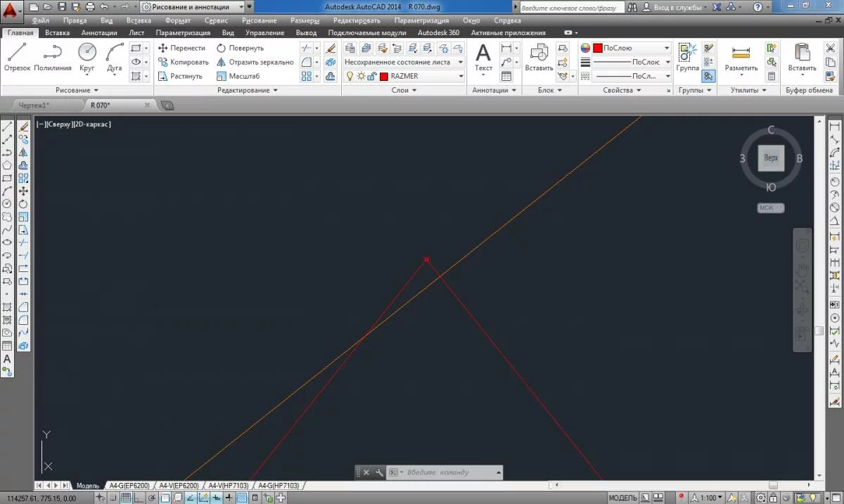Switch to the A4-G(EP6200) layout tab

131,486
